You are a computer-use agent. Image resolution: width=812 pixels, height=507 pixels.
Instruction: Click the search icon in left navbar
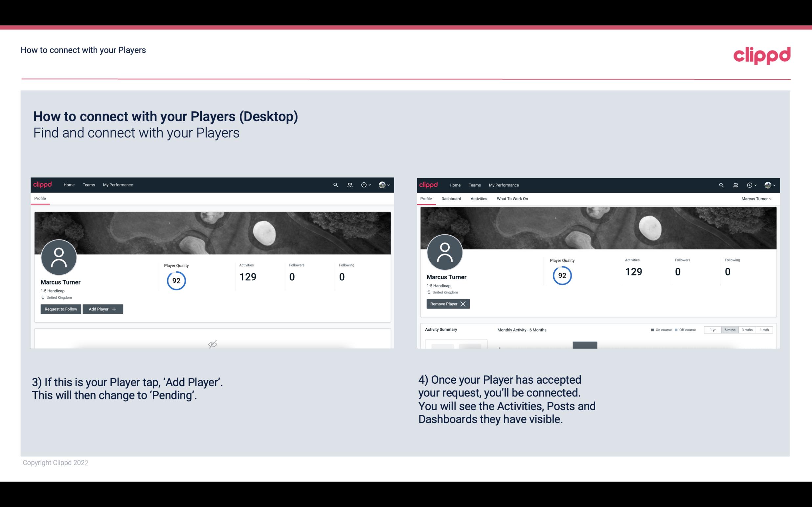tap(335, 184)
